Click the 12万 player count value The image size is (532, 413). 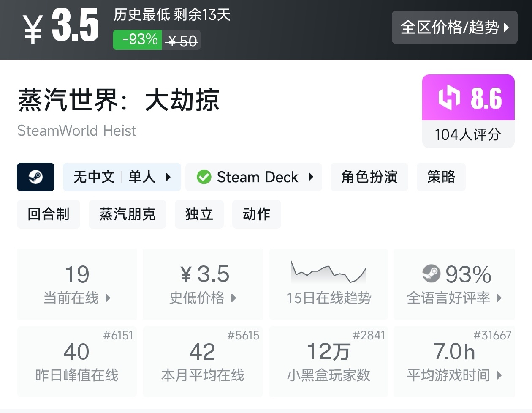click(x=328, y=352)
